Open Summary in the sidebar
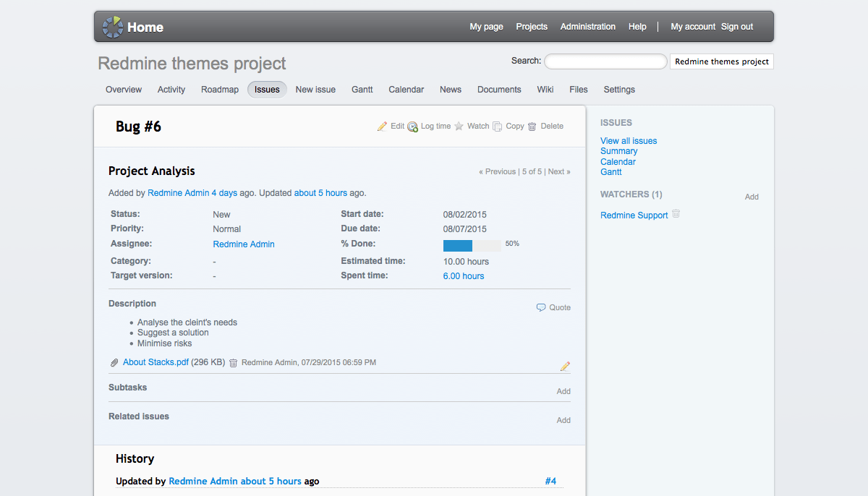The image size is (868, 496). tap(619, 151)
